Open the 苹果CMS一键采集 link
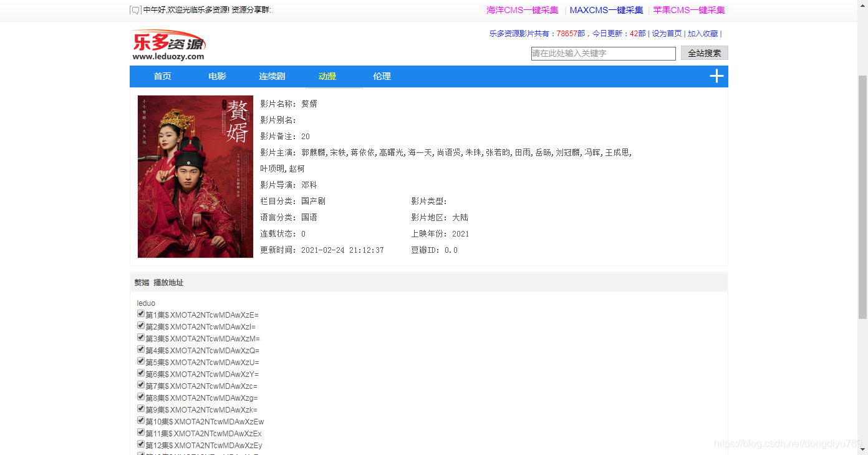Viewport: 868px width, 455px height. click(x=689, y=10)
